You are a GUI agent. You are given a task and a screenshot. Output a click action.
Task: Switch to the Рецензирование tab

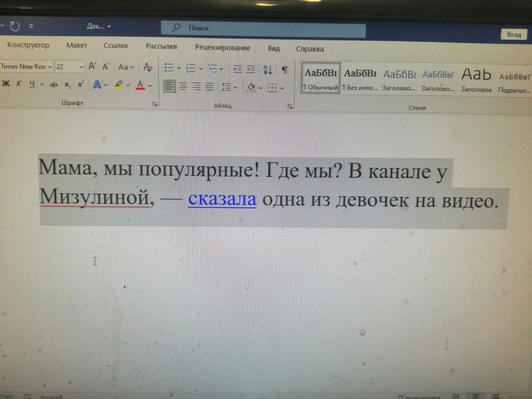click(223, 48)
